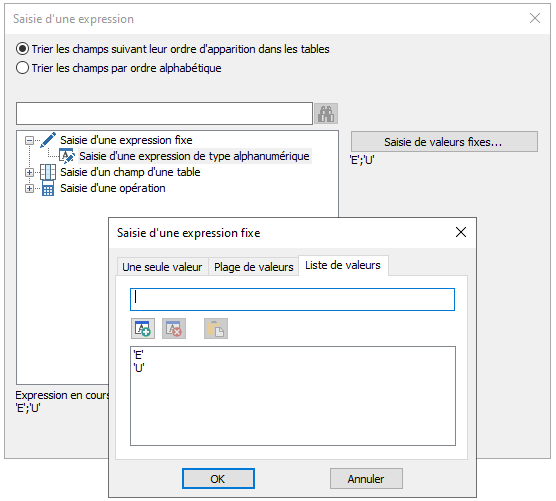Click the add value to list icon
This screenshot has width=556, height=501.
(143, 329)
